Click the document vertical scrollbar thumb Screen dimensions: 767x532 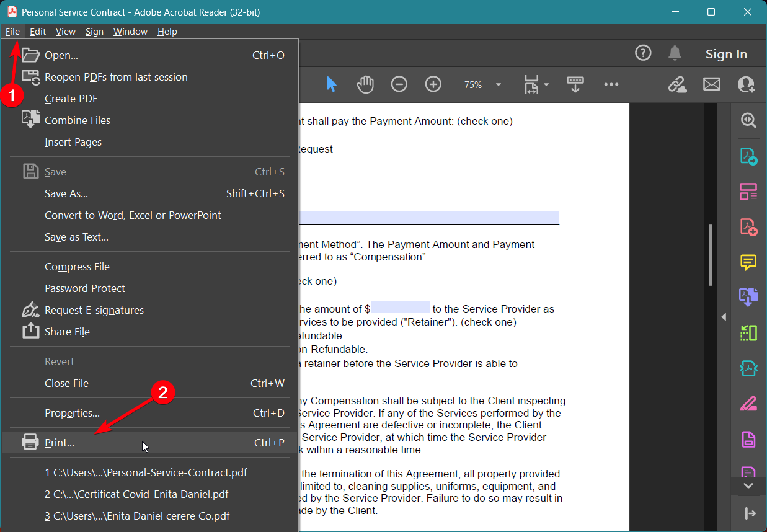711,255
